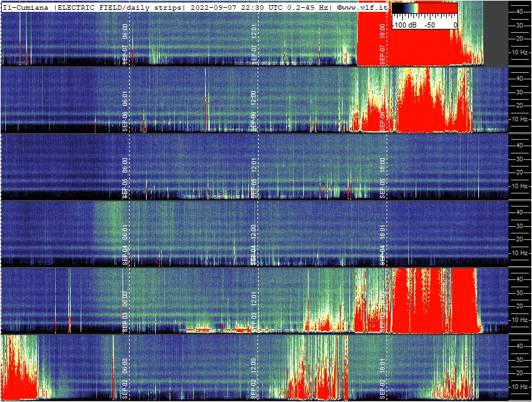Click the I1-Cumiana station name in the header
532x402 pixels.
pyautogui.click(x=26, y=8)
